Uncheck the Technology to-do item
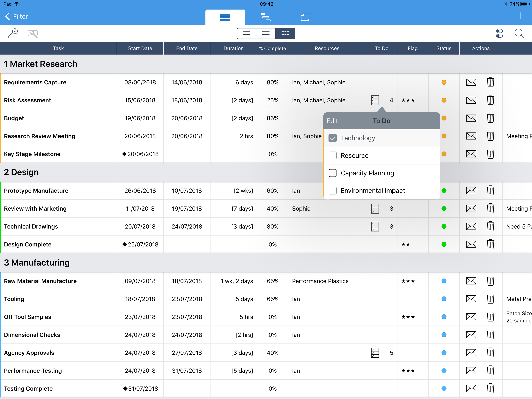The image size is (532, 399). 332,138
